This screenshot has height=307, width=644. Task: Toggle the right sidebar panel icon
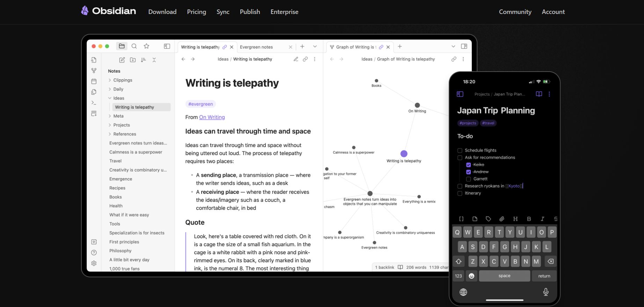[x=464, y=46]
